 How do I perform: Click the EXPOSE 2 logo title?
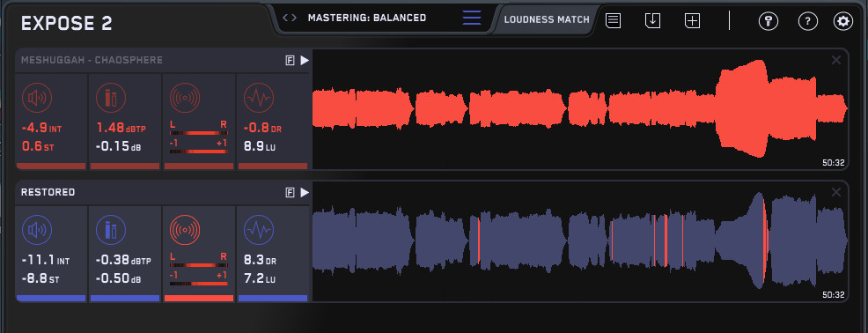[66, 23]
